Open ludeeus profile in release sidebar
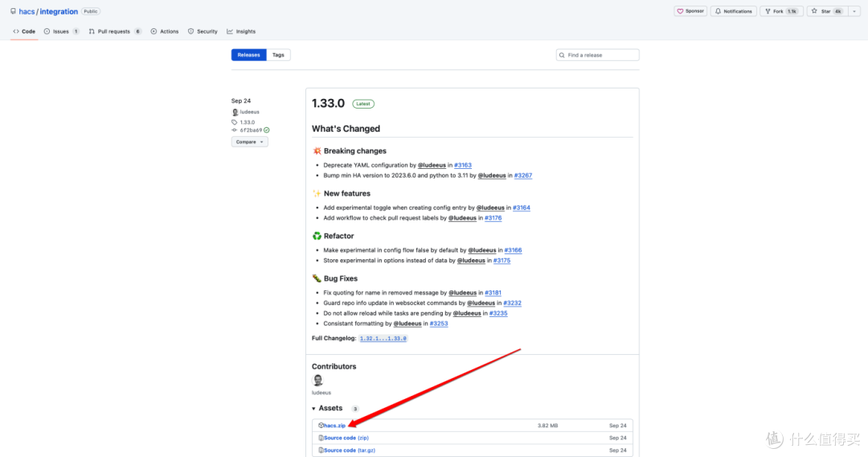Viewport: 868px width, 457px height. 250,112
